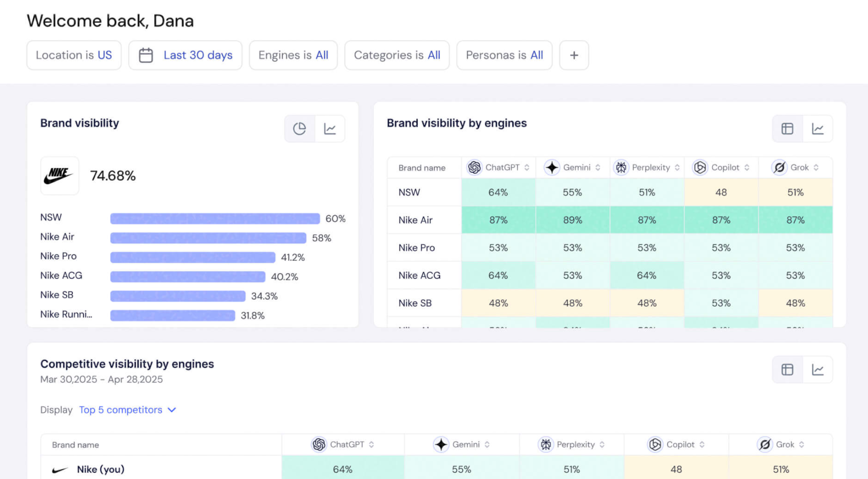Screen dimensions: 868x479
Task: Click Grok icon in Competitive visibility table header
Action: pos(765,445)
